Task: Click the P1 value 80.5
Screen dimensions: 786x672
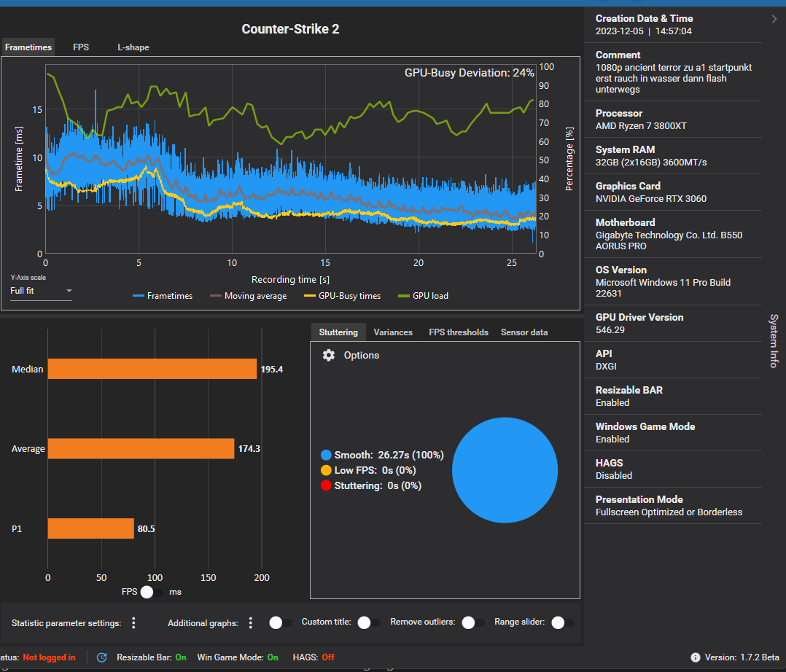Action: [146, 529]
